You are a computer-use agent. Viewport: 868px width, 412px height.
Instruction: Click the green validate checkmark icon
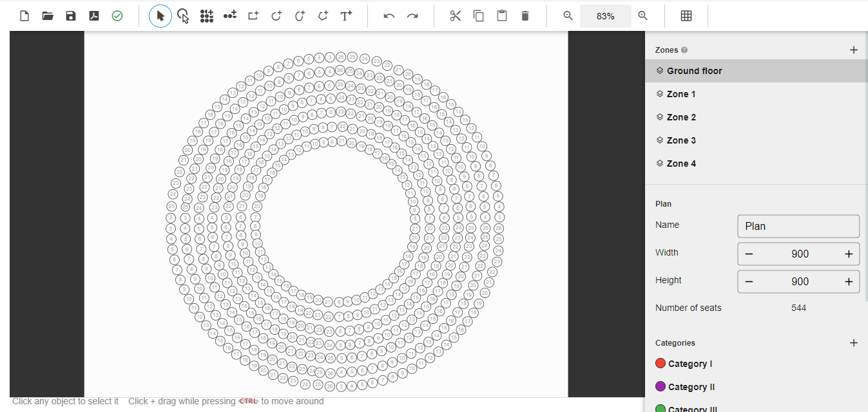pos(117,16)
